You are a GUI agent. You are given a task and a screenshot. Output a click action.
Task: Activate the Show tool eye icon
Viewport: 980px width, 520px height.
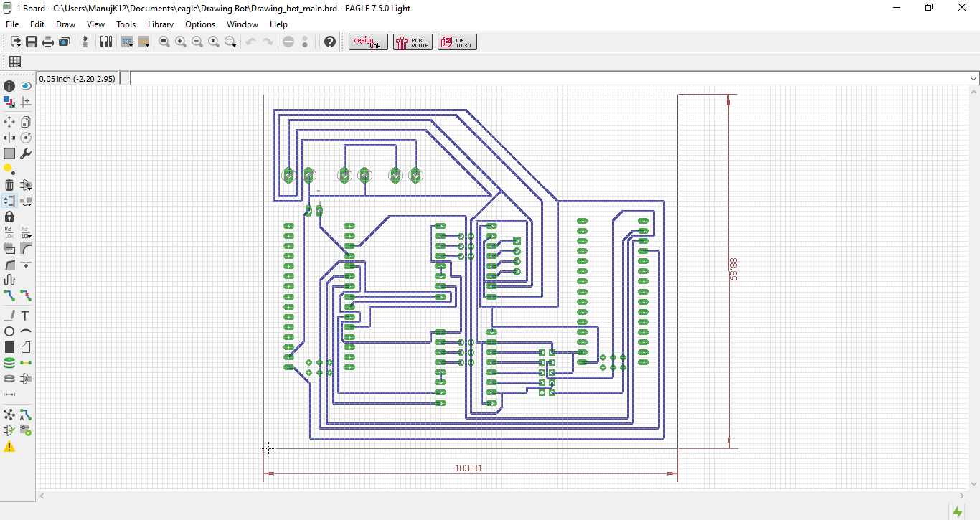26,85
